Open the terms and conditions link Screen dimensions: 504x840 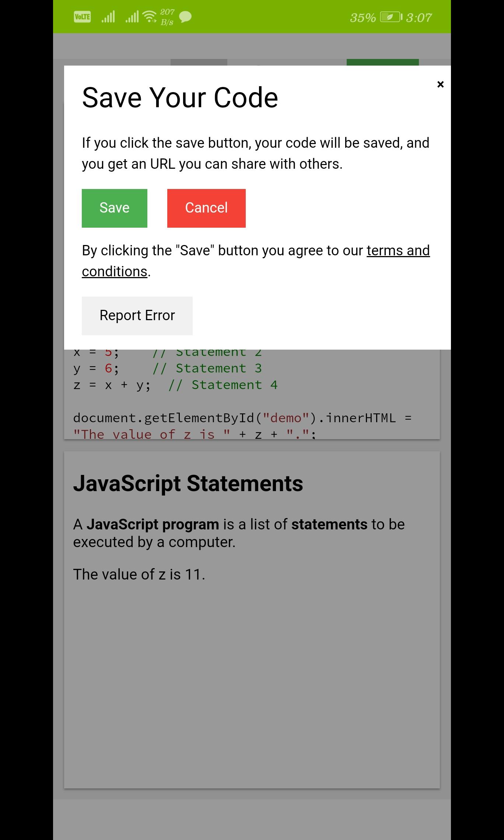[x=256, y=261]
